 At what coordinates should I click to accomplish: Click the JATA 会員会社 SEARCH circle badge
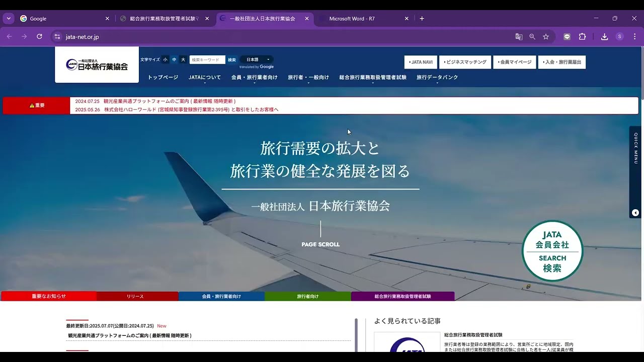552,251
